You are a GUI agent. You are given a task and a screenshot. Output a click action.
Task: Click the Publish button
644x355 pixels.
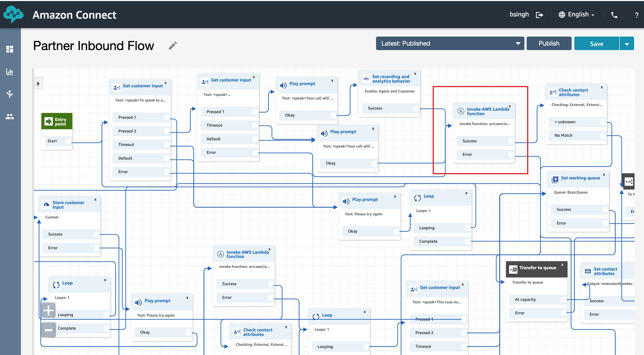click(549, 43)
